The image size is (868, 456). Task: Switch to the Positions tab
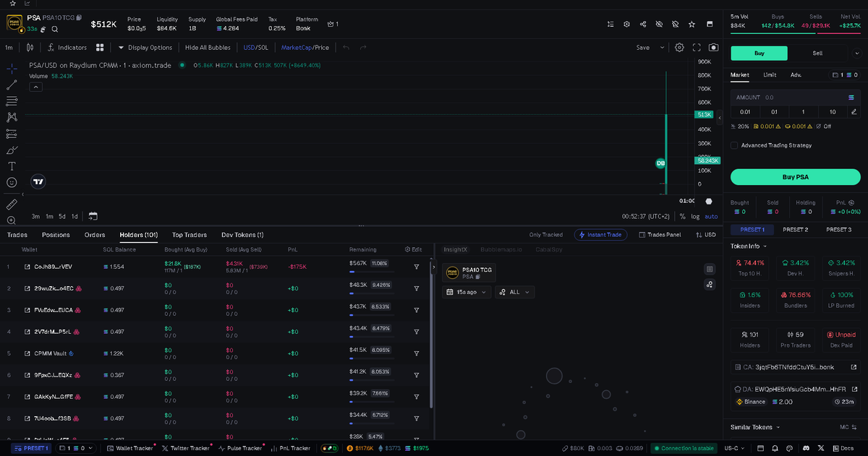point(56,235)
